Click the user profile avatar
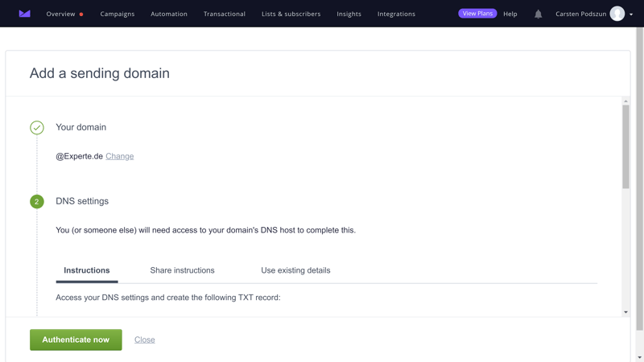Image resolution: width=644 pixels, height=362 pixels. [x=617, y=14]
